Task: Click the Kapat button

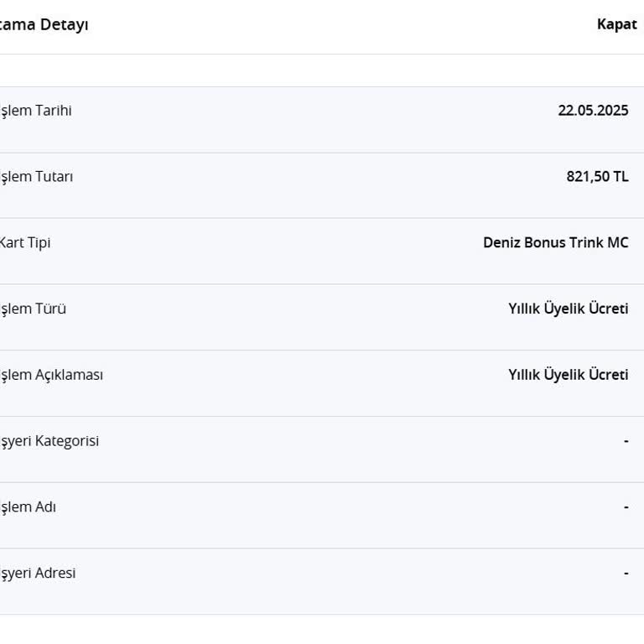Action: pyautogui.click(x=617, y=24)
